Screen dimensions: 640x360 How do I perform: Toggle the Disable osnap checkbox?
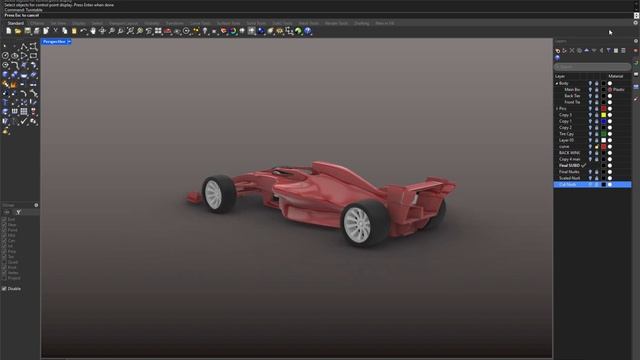[4, 289]
